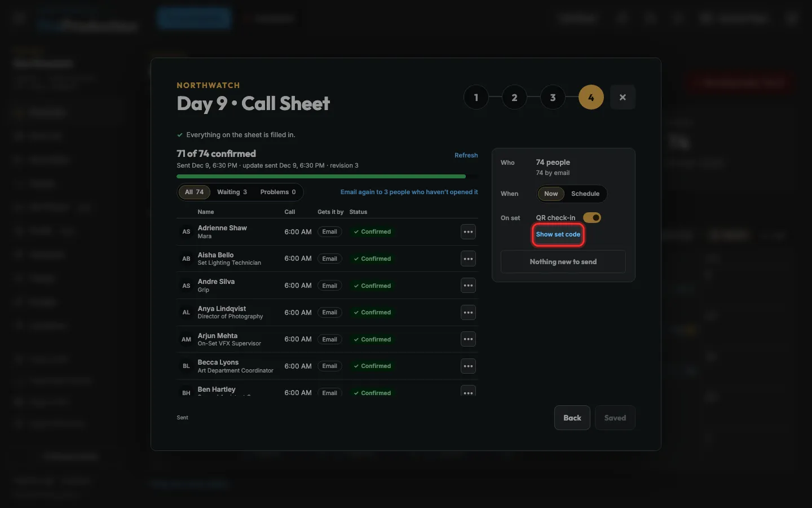Click the Call column header
This screenshot has width=812, height=508.
[x=290, y=212]
